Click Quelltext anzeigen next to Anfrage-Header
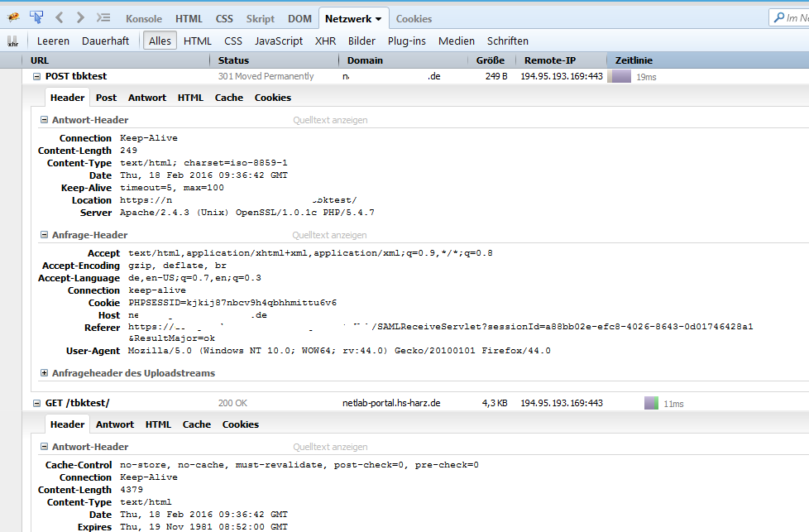 (330, 235)
